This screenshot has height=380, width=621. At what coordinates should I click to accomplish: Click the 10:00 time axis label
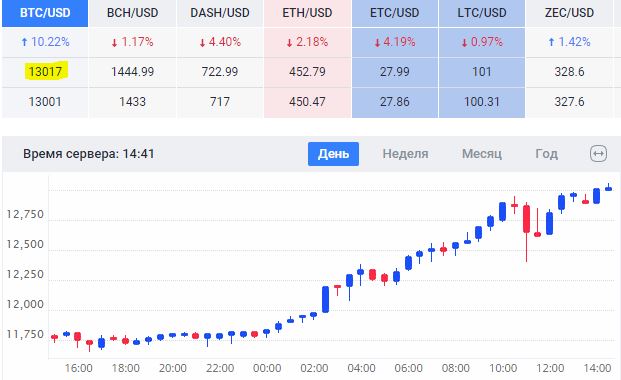(x=503, y=368)
